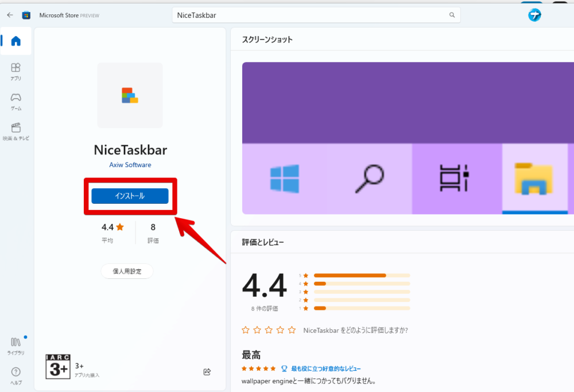The height and width of the screenshot is (392, 574).
Task: Select the ゲーム (Games) sidebar icon
Action: (15, 99)
